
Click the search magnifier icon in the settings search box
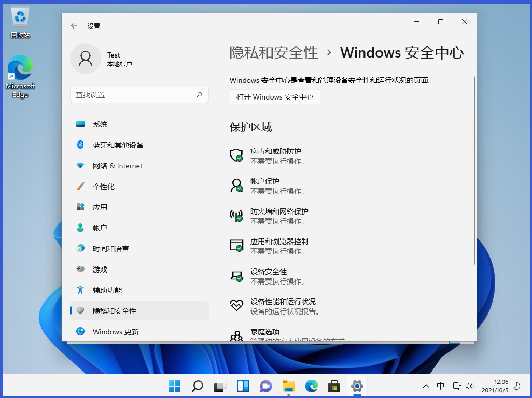(x=199, y=95)
